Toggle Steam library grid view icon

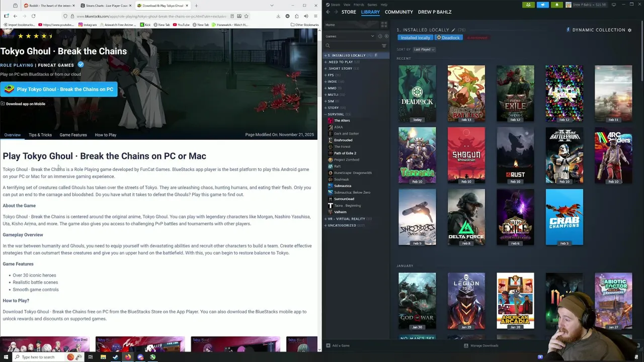384,25
